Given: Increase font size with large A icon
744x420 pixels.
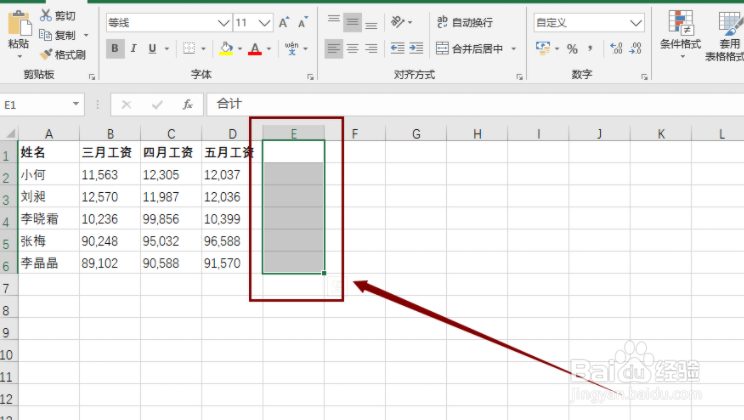Looking at the screenshot, I should click(284, 22).
